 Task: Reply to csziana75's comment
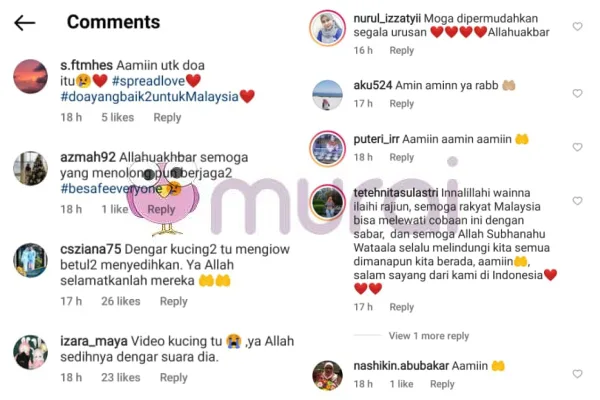pos(174,301)
